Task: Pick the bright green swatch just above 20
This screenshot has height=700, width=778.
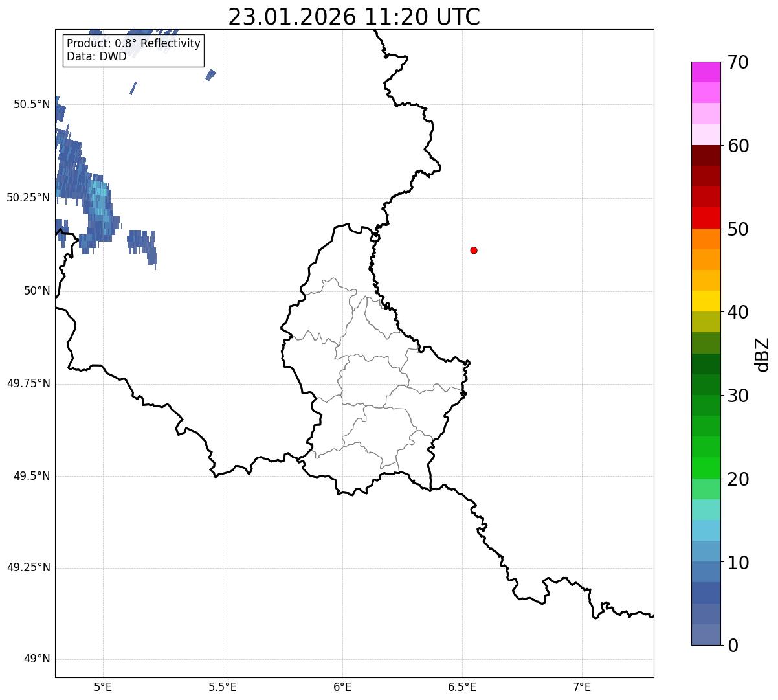Action: [706, 468]
